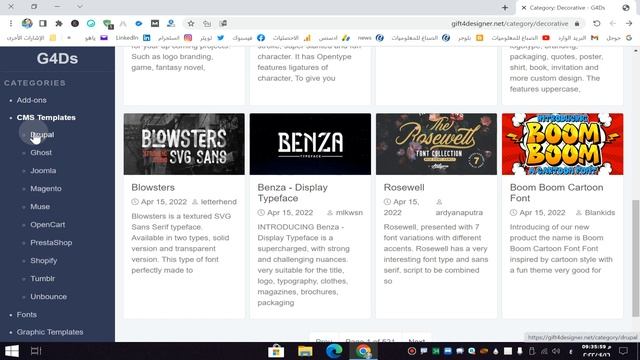640x360 pixels.
Task: Launch Microsoft Store from the taskbar
Action: pos(276,351)
